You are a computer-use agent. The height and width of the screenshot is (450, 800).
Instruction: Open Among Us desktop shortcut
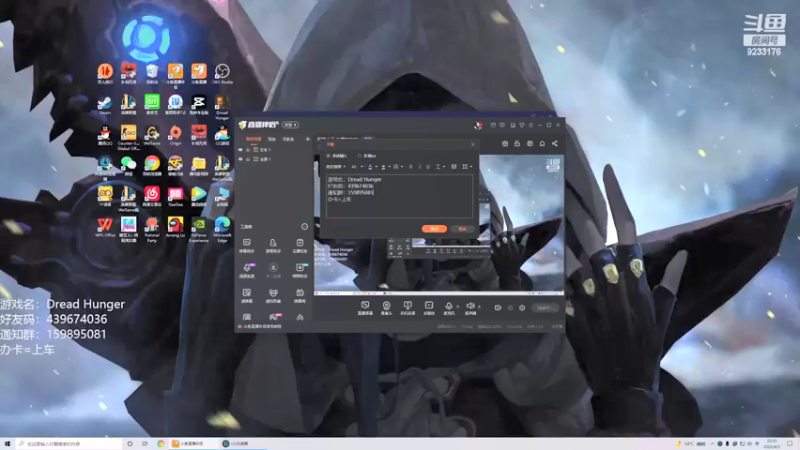pos(175,227)
